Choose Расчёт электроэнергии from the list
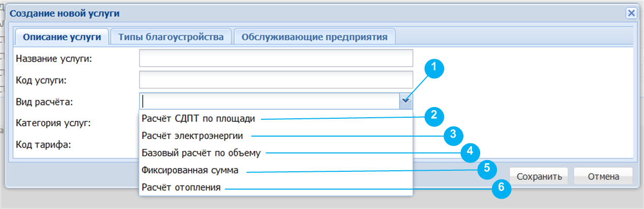The image size is (644, 209). tap(275, 136)
